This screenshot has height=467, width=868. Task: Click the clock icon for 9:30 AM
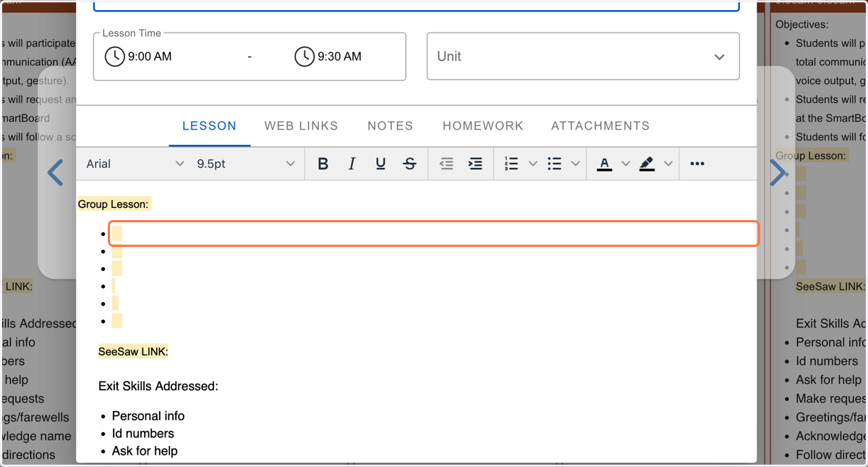305,56
